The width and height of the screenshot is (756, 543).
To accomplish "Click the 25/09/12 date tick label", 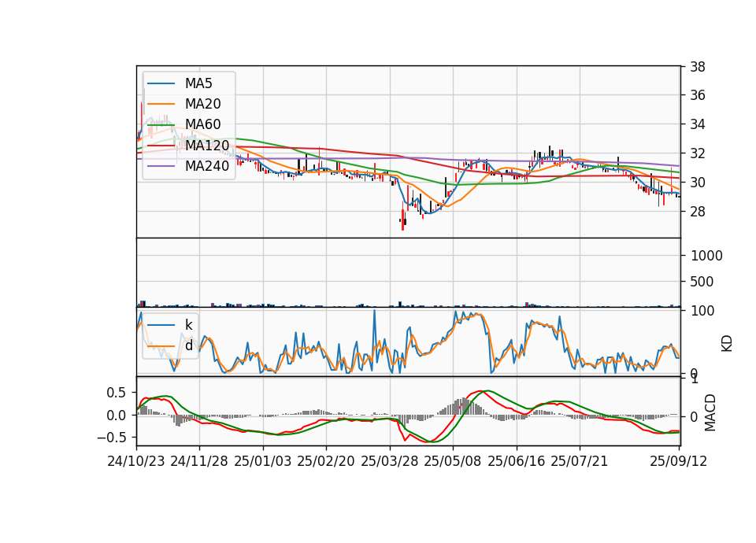I will (x=679, y=461).
